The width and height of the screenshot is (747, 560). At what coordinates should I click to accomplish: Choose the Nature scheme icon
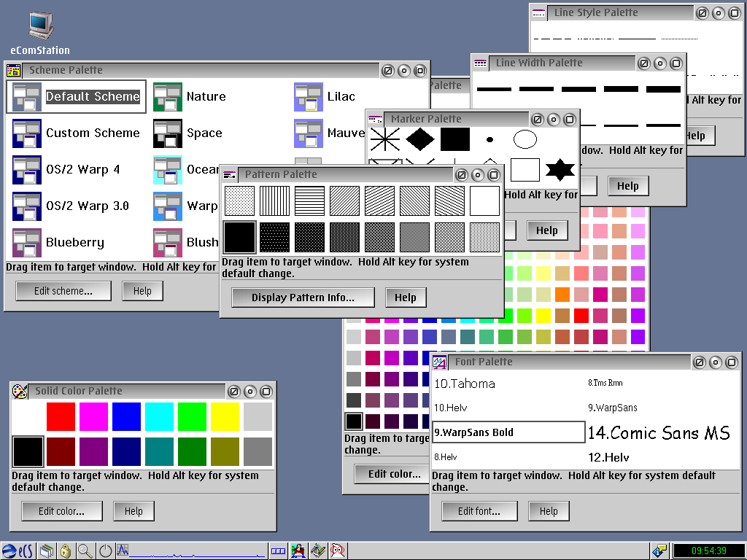(168, 97)
